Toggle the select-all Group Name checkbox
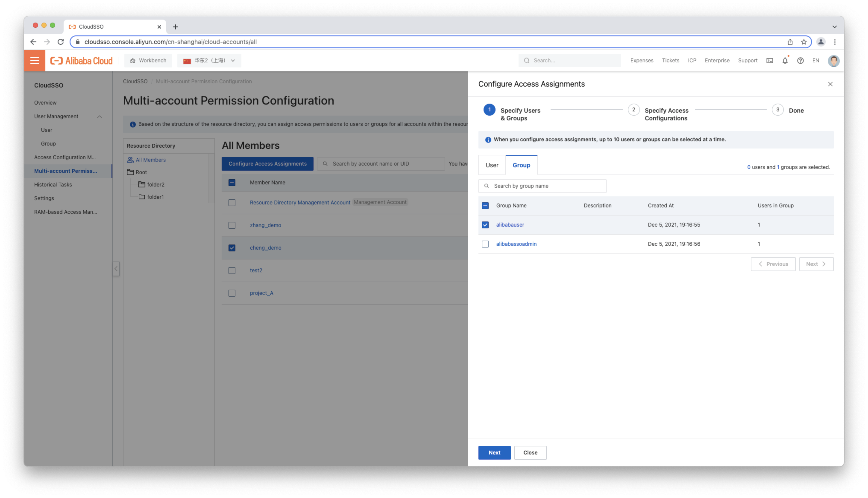 click(x=485, y=205)
